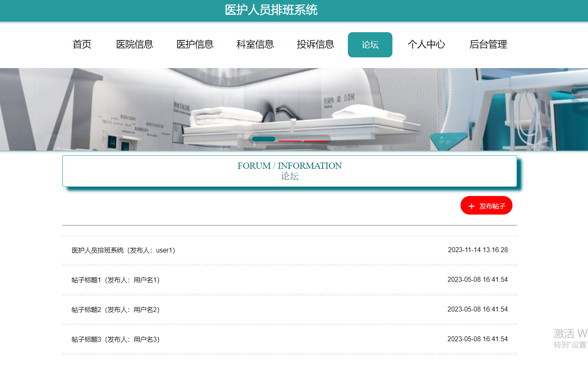This screenshot has width=588, height=366.
Task: Click the 医护人员排班系统 site title header
Action: point(271,10)
